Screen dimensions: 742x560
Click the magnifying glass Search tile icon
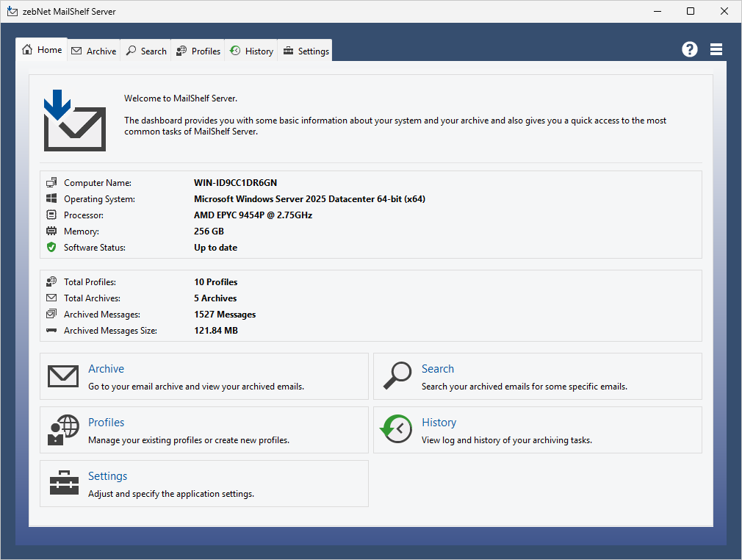(397, 376)
